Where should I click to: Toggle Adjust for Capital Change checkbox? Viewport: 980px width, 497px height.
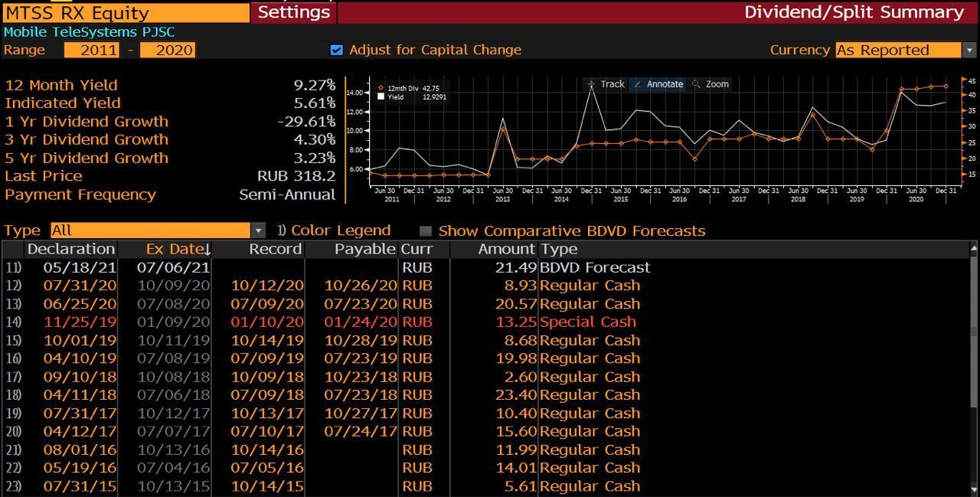[x=336, y=50]
